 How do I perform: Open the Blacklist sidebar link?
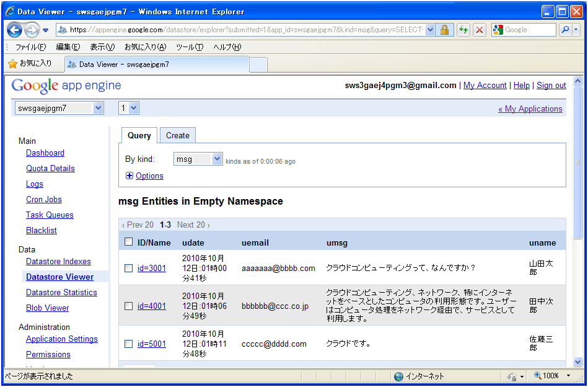coord(42,231)
